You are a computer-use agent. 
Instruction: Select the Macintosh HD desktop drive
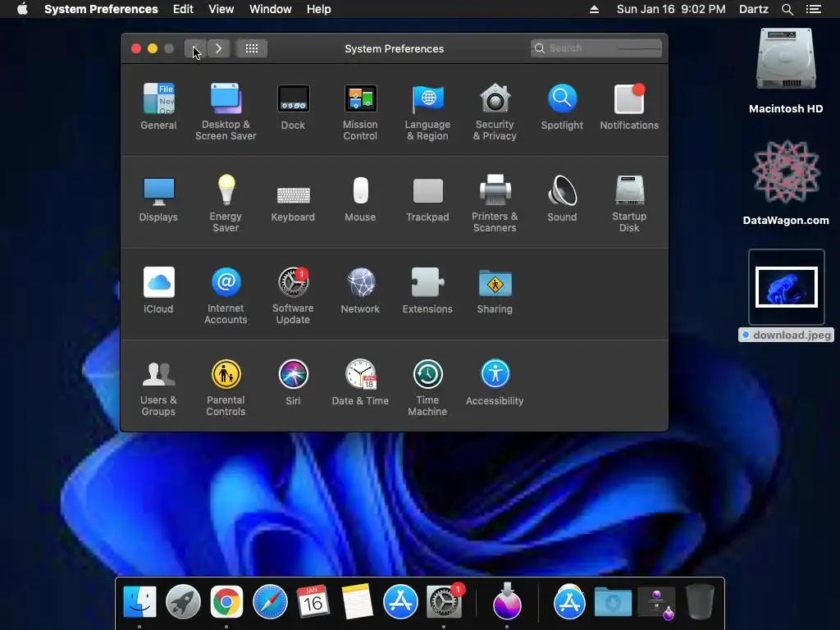(x=786, y=71)
